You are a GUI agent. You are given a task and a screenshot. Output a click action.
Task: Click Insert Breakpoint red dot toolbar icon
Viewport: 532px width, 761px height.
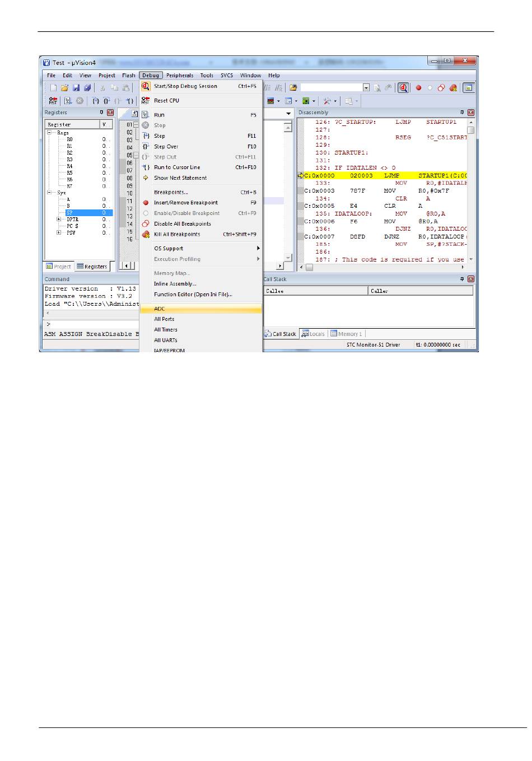(418, 88)
